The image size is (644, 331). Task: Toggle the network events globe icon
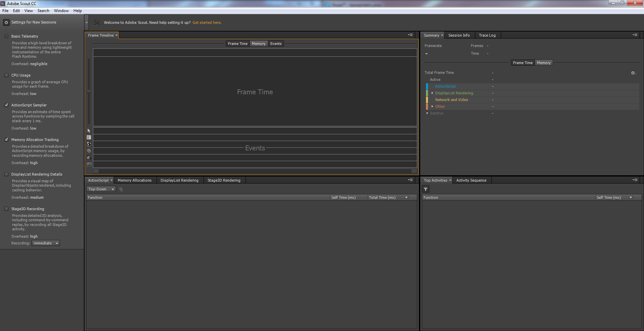point(89,144)
